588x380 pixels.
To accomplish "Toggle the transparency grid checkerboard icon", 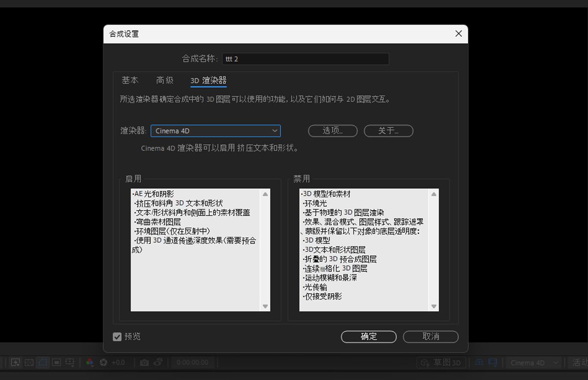I will (x=29, y=362).
